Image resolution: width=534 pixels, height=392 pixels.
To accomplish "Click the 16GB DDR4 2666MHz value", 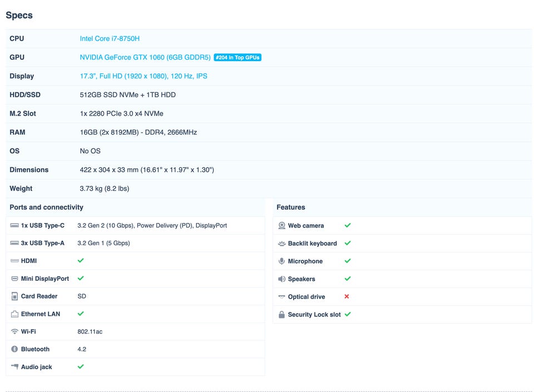I will [139, 132].
